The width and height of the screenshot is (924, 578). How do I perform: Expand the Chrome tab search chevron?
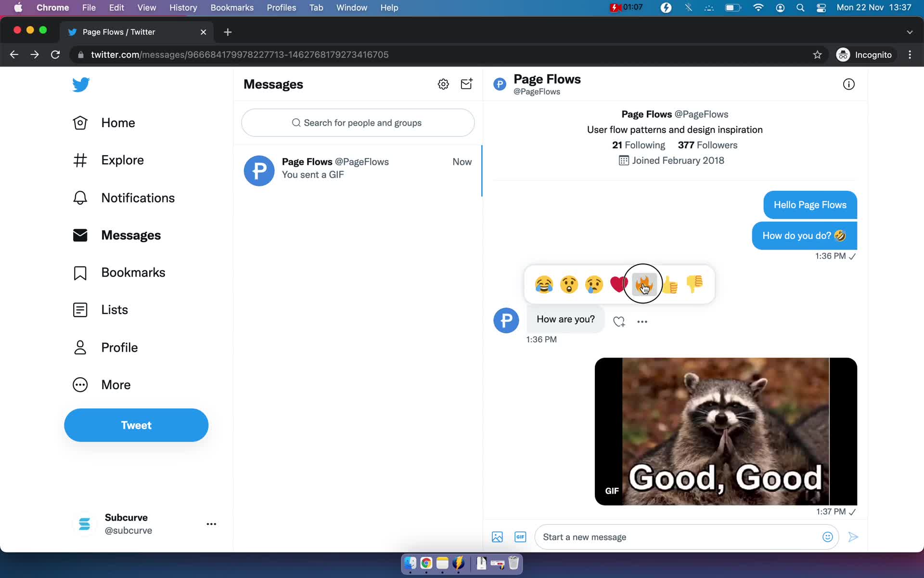(910, 32)
